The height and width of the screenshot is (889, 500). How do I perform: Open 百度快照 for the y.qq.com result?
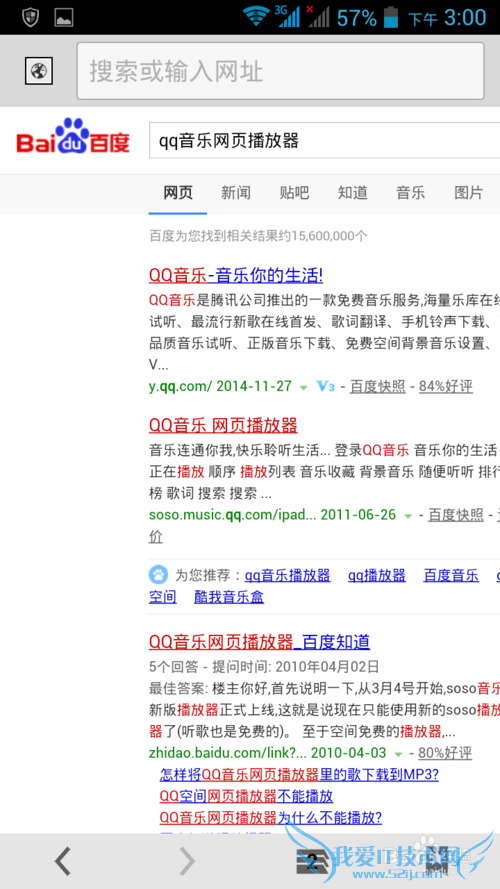378,387
